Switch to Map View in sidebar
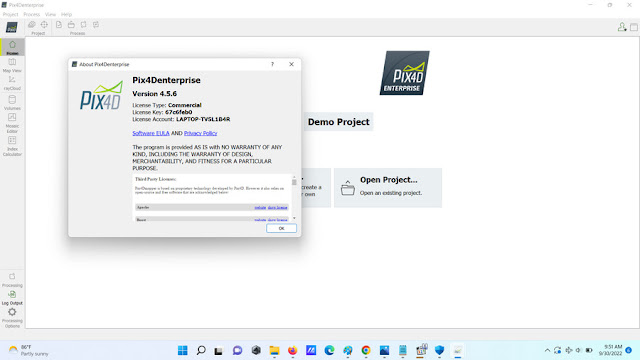Image resolution: width=640 pixels, height=360 pixels. pyautogui.click(x=12, y=65)
